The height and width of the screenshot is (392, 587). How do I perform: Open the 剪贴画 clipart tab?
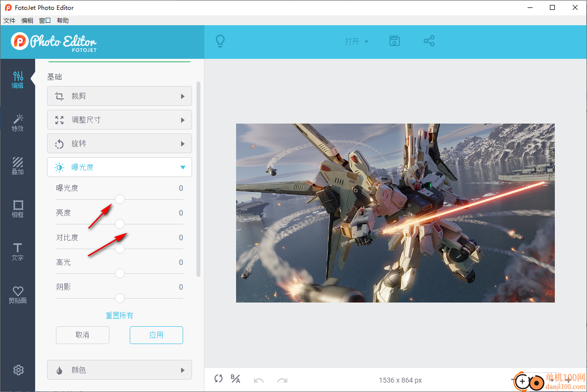point(18,295)
